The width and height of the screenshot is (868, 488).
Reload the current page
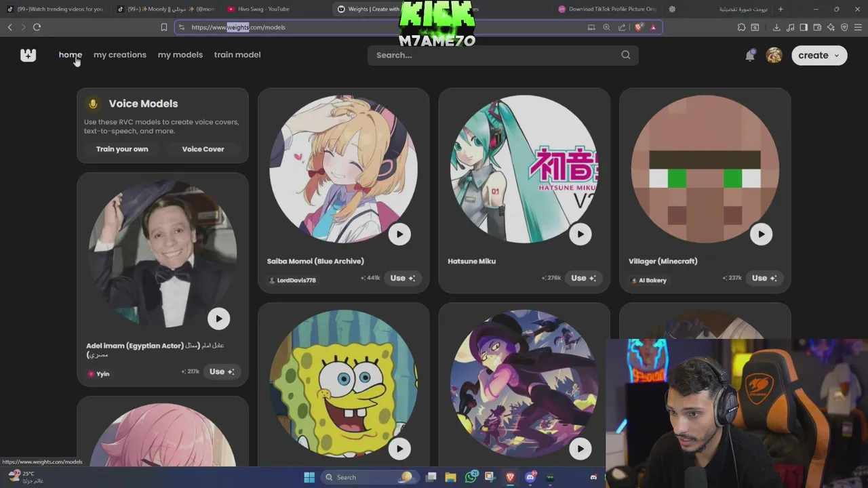[37, 27]
